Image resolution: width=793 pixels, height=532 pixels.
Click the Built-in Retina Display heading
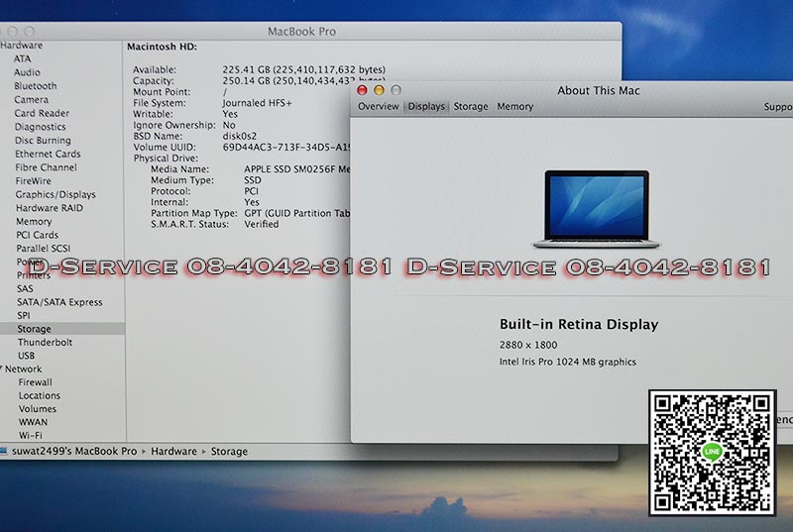click(x=579, y=324)
